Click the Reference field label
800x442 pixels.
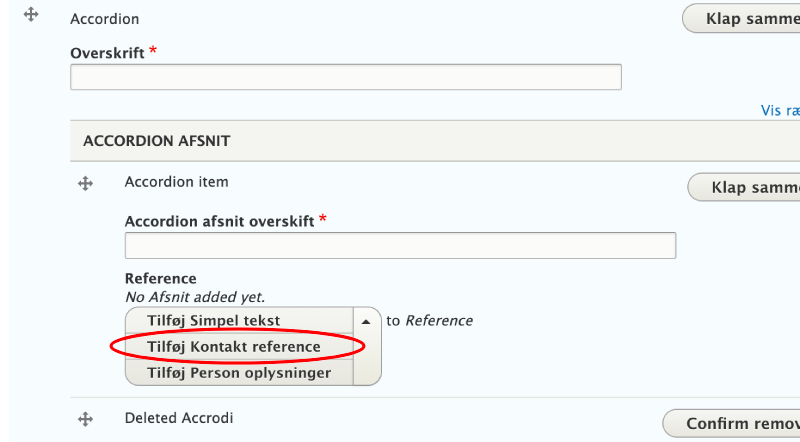pyautogui.click(x=160, y=278)
